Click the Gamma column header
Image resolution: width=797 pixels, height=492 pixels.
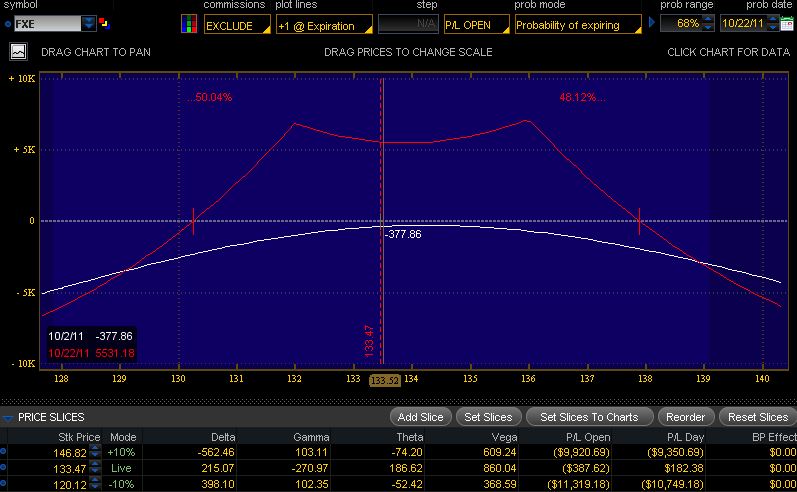click(x=311, y=437)
